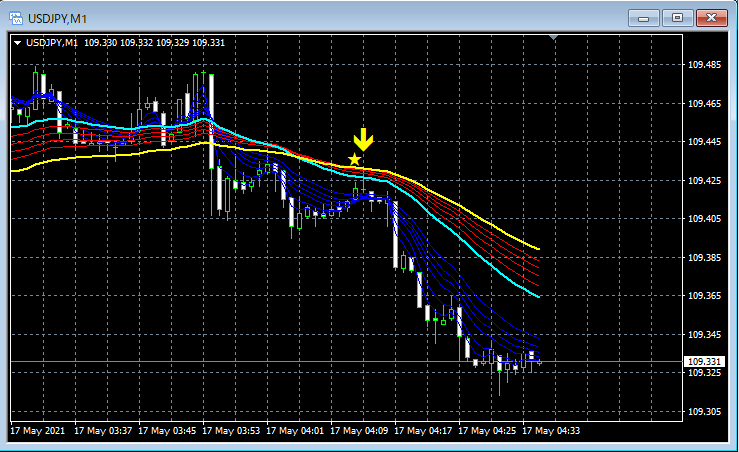Click price scale value 109.425
Screen dimensions: 739x452
coord(704,181)
